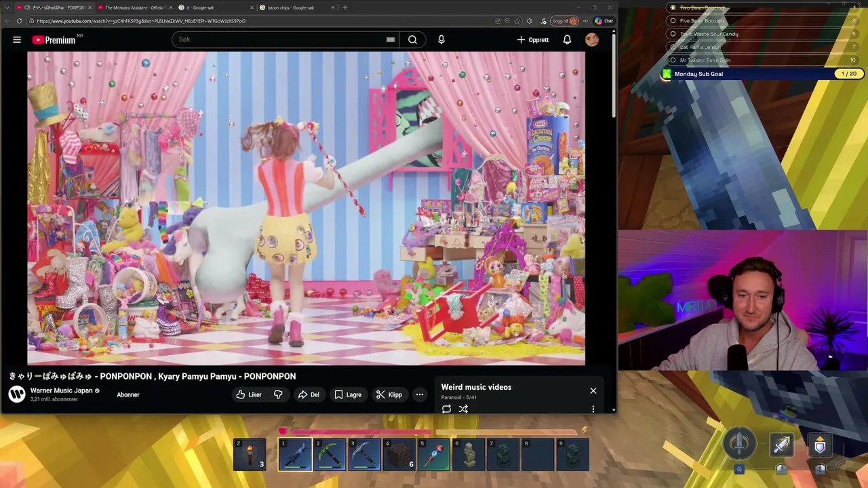Click the browser address bar URL
This screenshot has height=488, width=868.
tap(141, 21)
